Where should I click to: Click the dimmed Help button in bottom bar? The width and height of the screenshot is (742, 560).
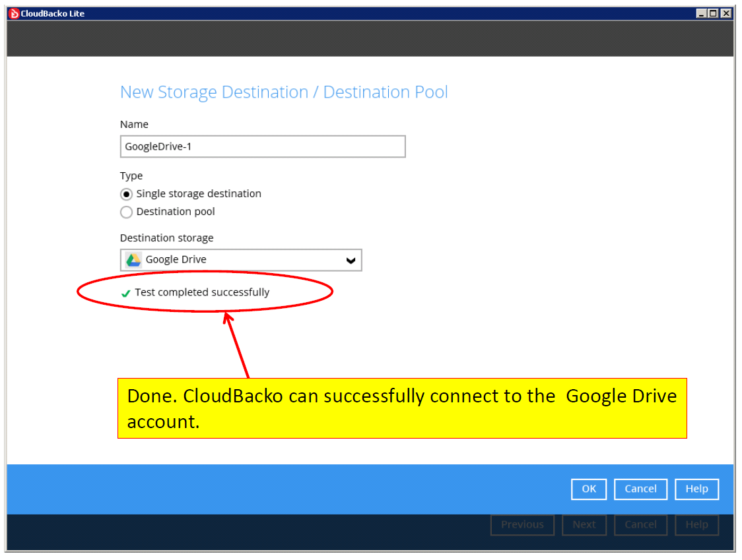696,525
